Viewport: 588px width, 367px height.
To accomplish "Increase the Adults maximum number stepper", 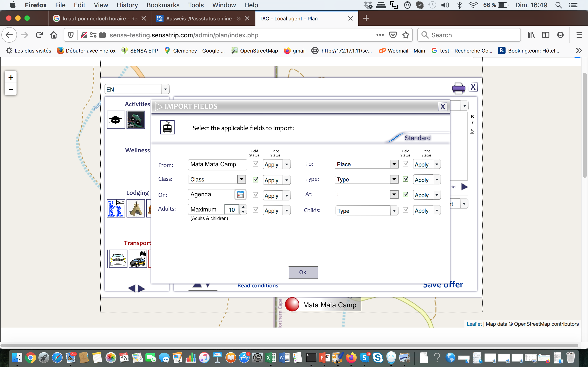I will 243,207.
